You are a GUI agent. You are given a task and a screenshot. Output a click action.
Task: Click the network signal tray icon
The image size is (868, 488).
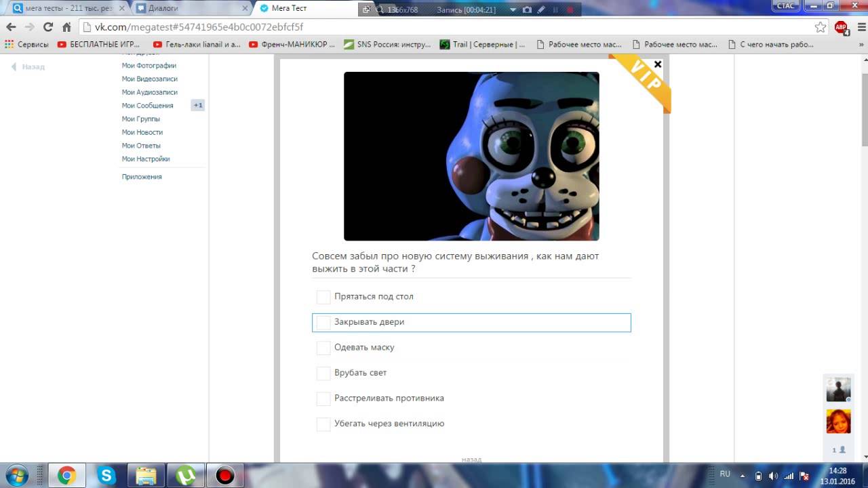pyautogui.click(x=788, y=475)
